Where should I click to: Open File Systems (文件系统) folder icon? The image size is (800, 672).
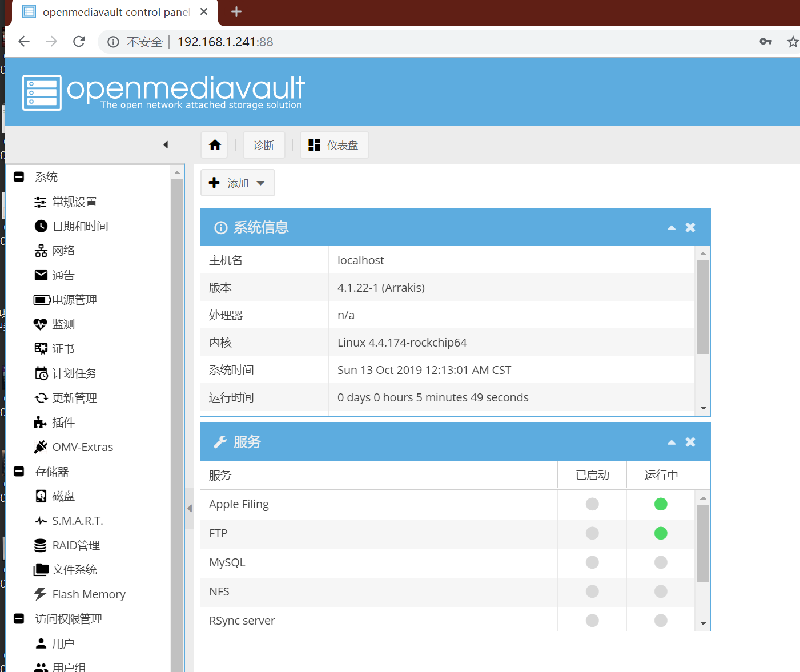coord(41,569)
